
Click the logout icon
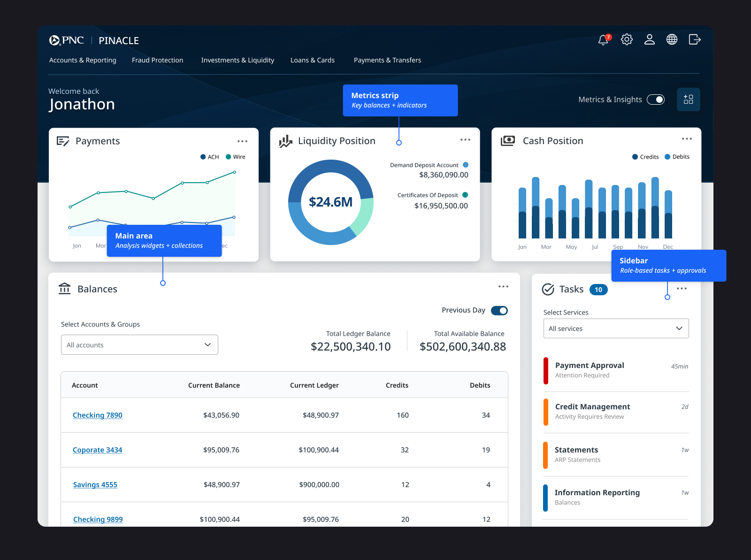point(694,39)
